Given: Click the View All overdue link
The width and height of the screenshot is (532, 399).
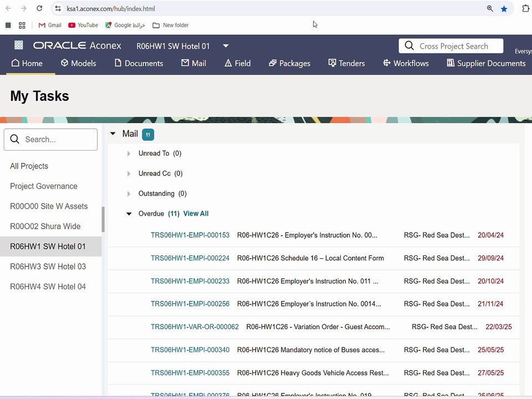Looking at the screenshot, I should [196, 213].
